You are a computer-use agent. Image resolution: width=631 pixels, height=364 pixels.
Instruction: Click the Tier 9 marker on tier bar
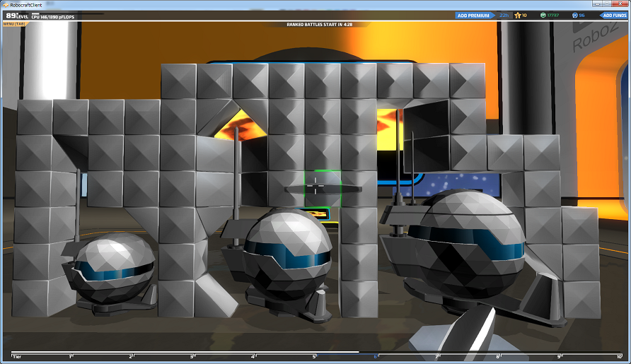coord(559,356)
